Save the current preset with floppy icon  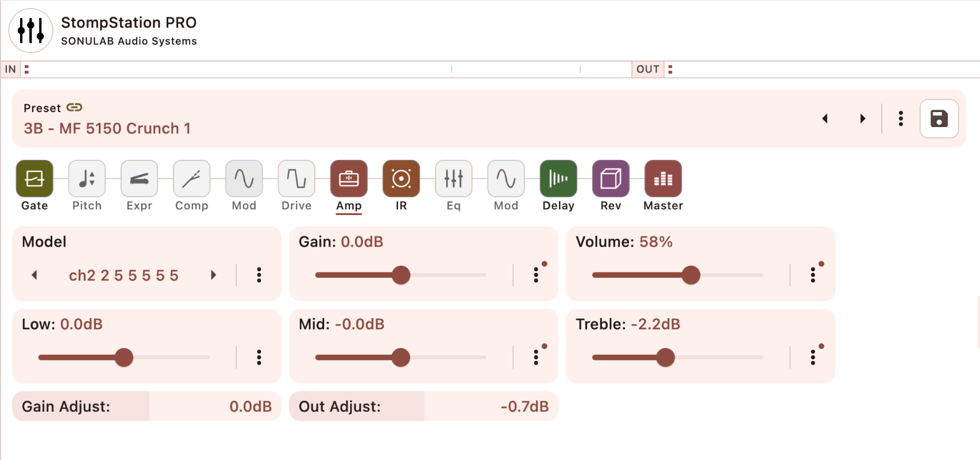pyautogui.click(x=939, y=118)
